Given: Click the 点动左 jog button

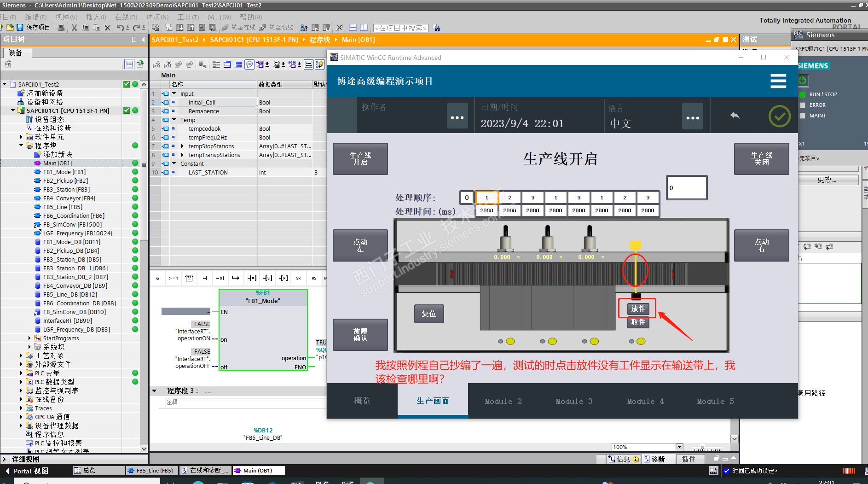Looking at the screenshot, I should [x=360, y=245].
